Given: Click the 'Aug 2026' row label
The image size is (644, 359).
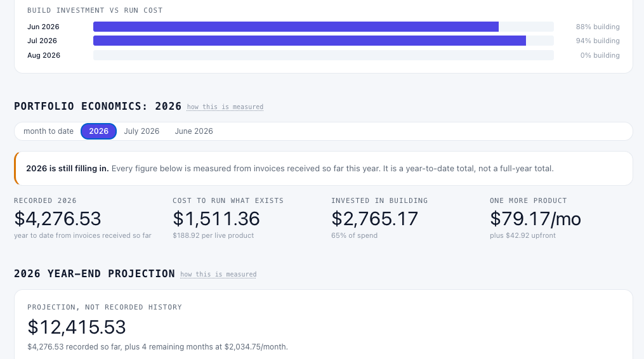Looking at the screenshot, I should click(x=44, y=55).
